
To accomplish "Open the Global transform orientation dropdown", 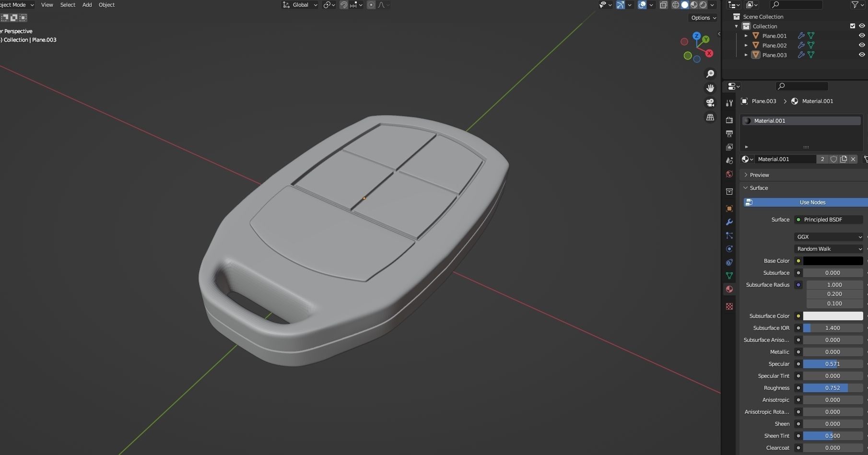I will click(x=300, y=5).
